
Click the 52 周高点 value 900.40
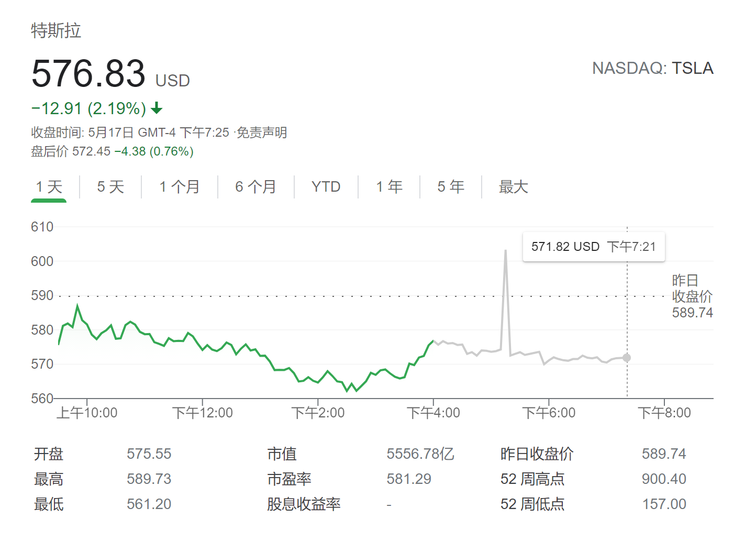click(663, 479)
